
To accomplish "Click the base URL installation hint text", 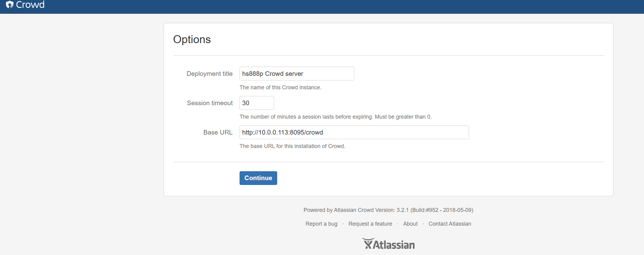I will coord(292,146).
